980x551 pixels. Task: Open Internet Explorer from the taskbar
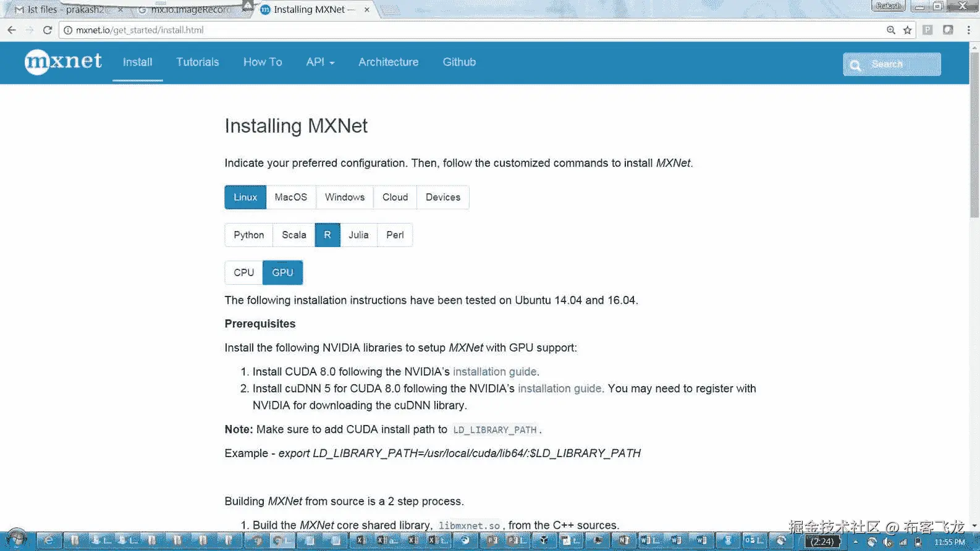click(x=48, y=540)
